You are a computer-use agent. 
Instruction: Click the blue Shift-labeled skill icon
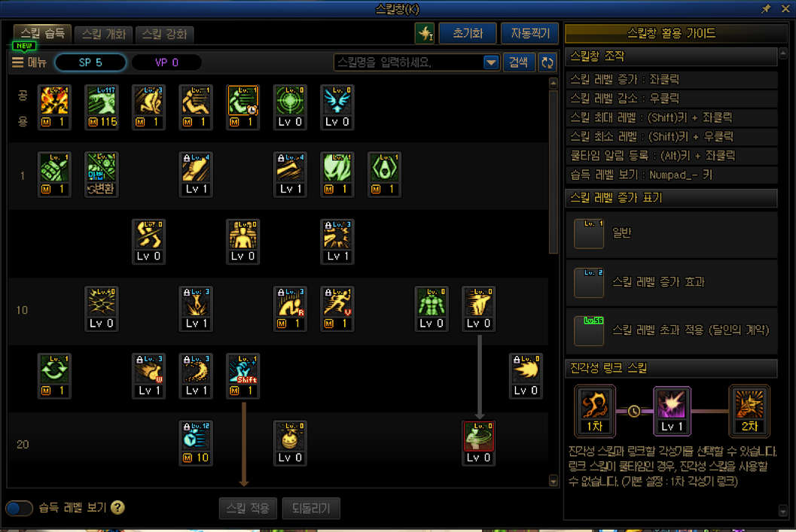point(242,375)
